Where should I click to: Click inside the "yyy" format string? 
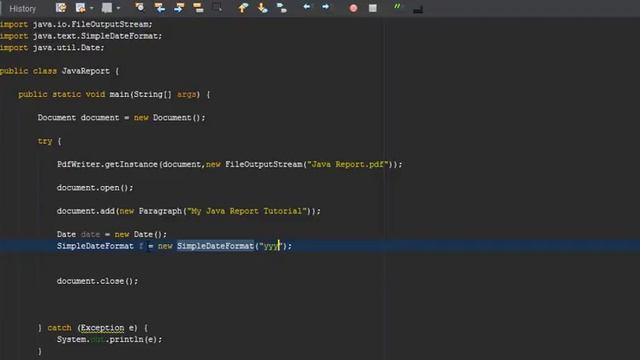(271, 246)
